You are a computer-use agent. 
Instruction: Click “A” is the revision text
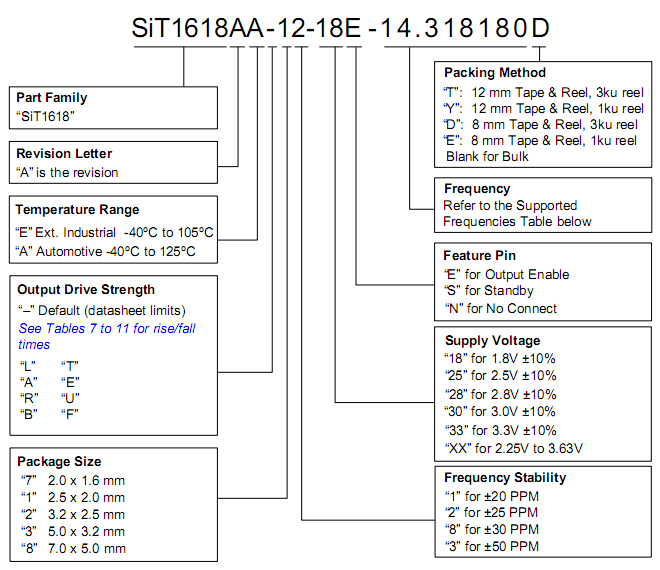pos(67,173)
